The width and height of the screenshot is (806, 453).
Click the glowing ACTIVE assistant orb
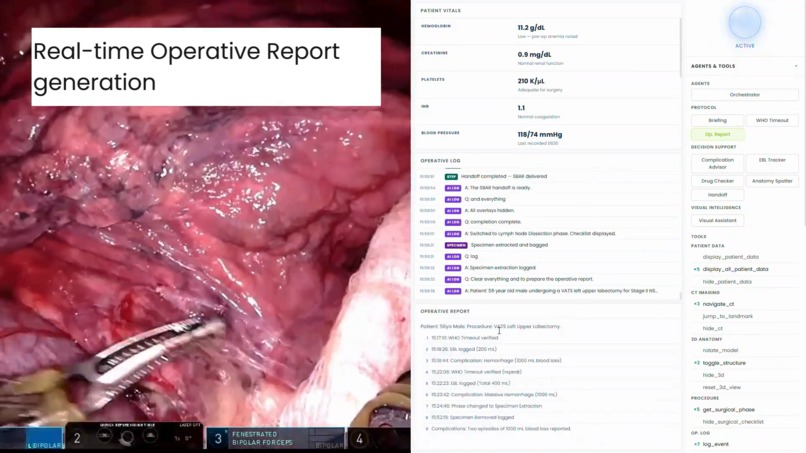(744, 23)
